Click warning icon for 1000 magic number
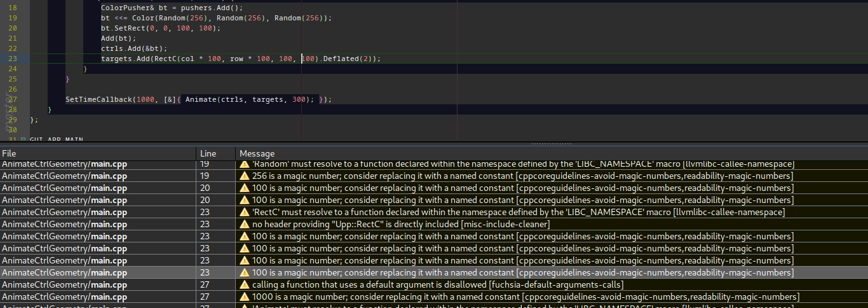This screenshot has height=308, width=868. 244,297
